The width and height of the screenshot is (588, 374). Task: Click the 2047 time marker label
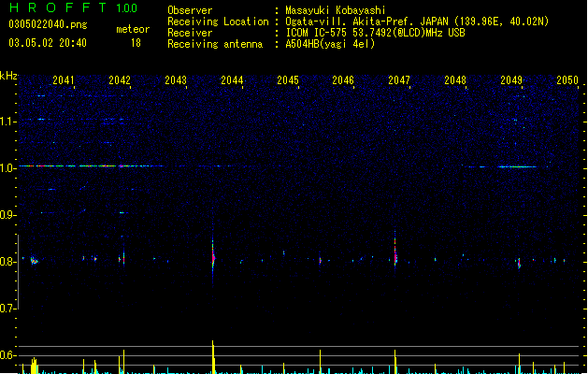[399, 79]
